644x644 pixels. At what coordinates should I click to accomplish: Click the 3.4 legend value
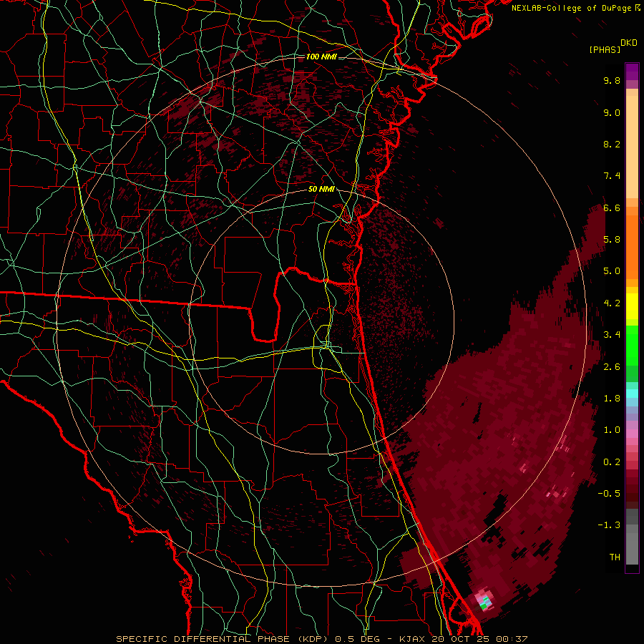pos(612,335)
